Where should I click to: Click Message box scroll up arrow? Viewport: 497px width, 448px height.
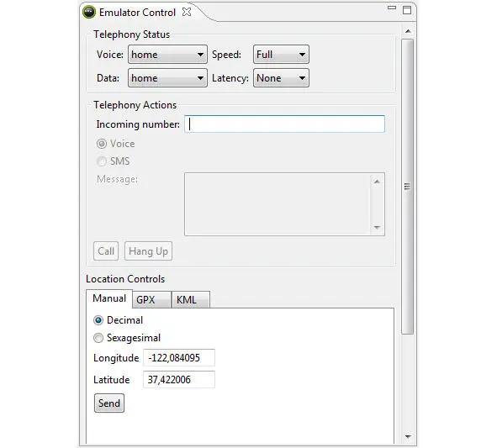[377, 182]
